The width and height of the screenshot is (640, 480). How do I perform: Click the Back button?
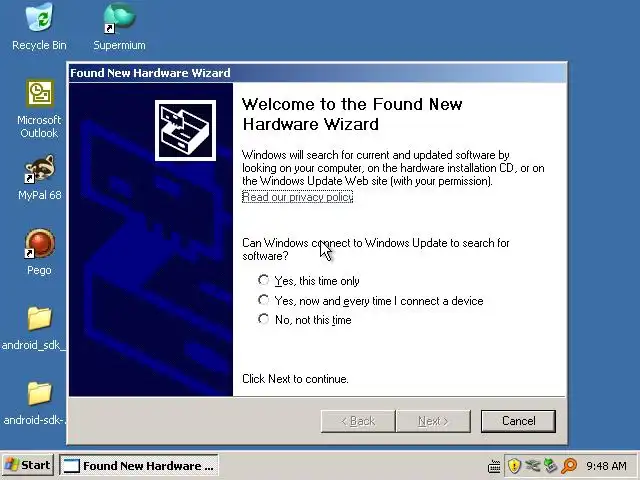click(x=358, y=421)
